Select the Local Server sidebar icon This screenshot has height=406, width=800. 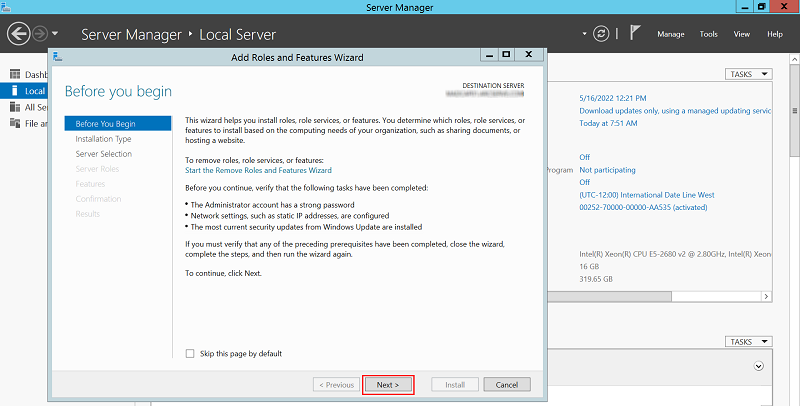point(15,91)
